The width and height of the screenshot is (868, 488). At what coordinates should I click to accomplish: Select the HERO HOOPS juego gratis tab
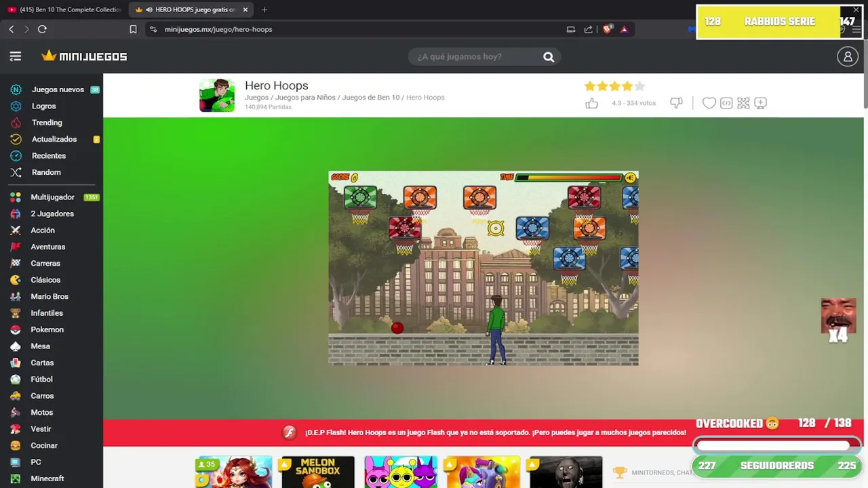192,9
